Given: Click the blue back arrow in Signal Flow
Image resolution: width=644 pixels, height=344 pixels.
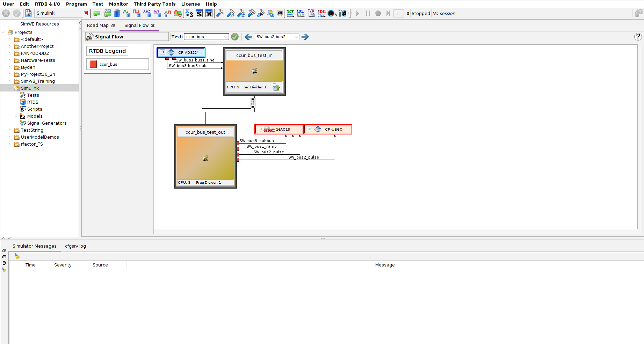Looking at the screenshot, I should [x=248, y=37].
